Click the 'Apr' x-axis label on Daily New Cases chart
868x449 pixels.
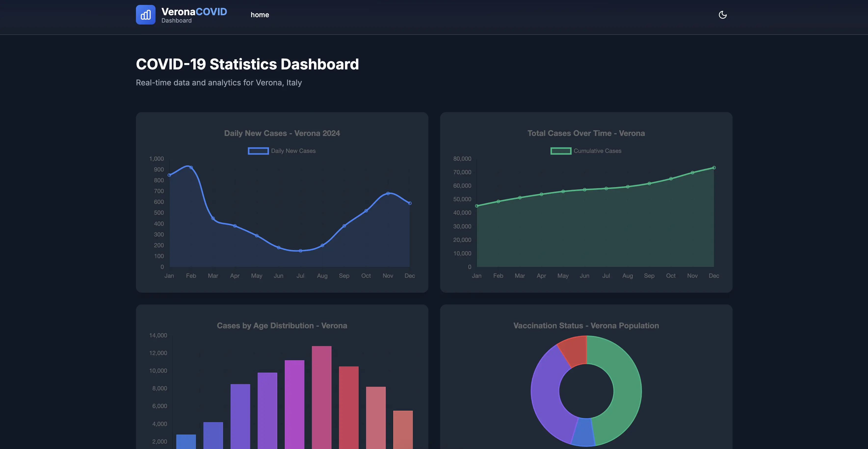[x=235, y=276]
